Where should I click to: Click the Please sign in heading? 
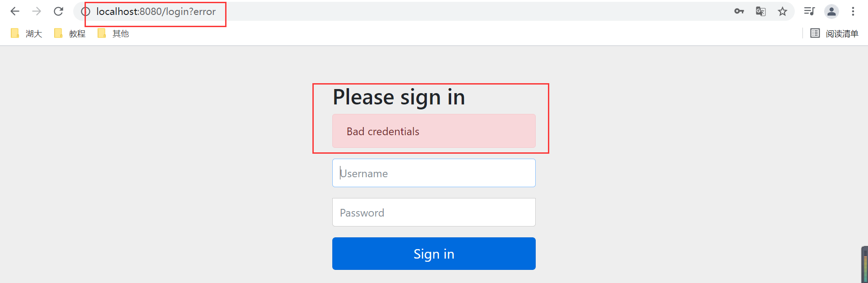tap(399, 97)
